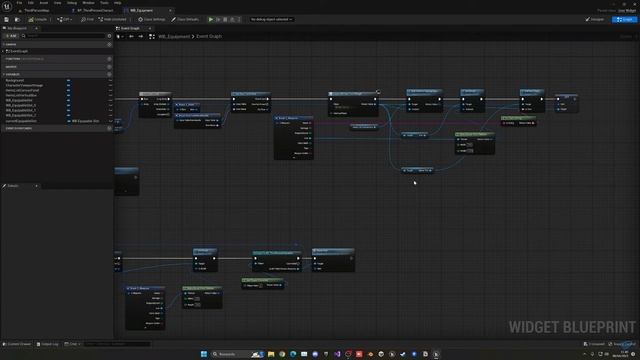Select the Details panel tab

13,186
